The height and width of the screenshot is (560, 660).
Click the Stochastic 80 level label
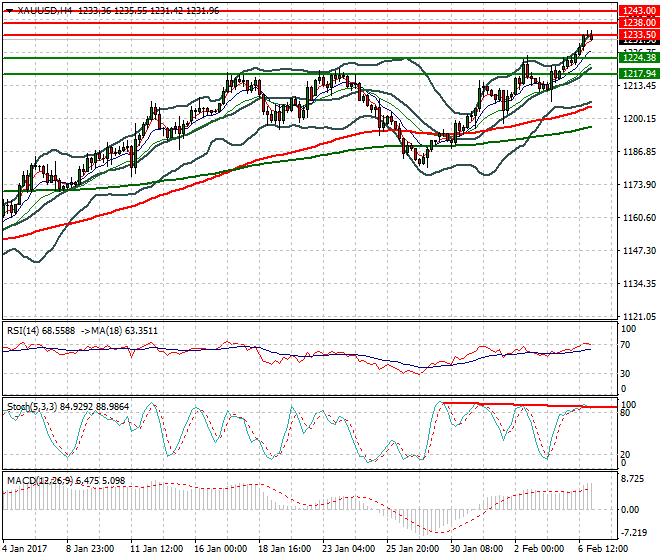625,413
